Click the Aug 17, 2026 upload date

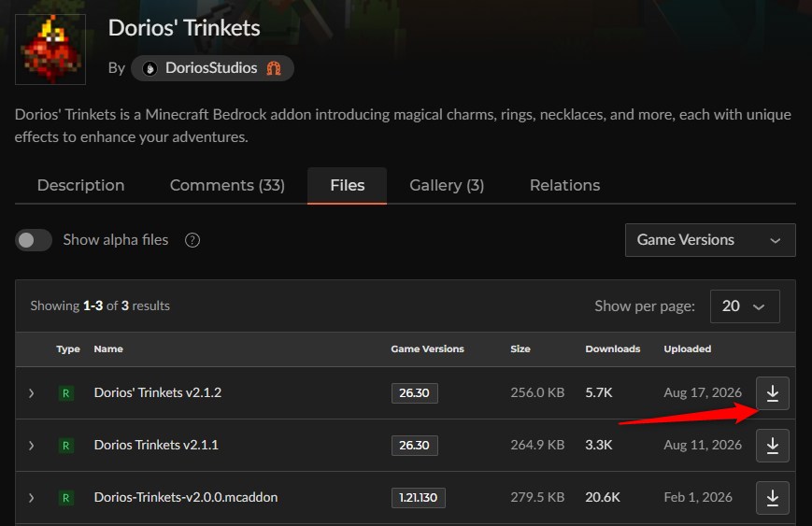(x=703, y=392)
